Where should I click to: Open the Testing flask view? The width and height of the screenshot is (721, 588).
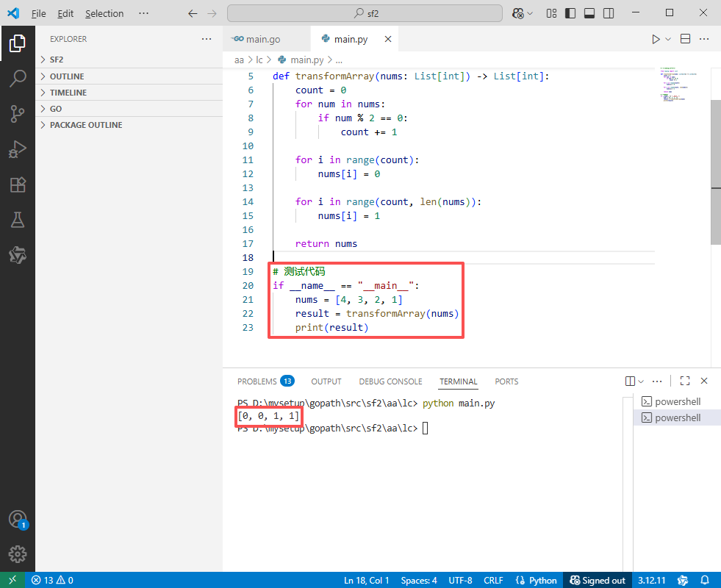[18, 220]
